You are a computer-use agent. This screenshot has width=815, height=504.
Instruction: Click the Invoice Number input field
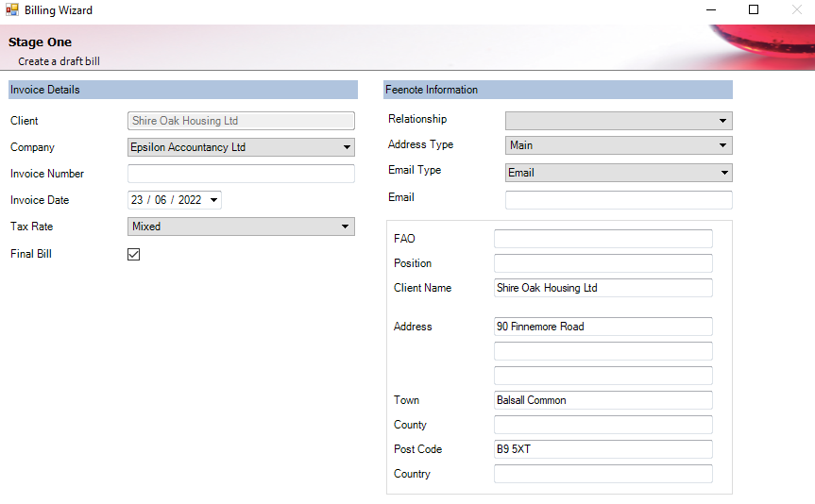[x=241, y=174]
